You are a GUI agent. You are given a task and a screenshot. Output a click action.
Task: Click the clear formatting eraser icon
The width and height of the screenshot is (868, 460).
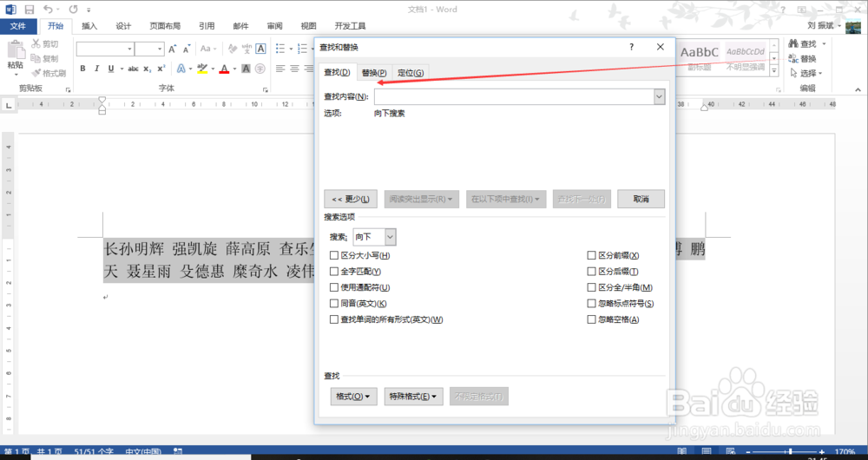point(233,49)
